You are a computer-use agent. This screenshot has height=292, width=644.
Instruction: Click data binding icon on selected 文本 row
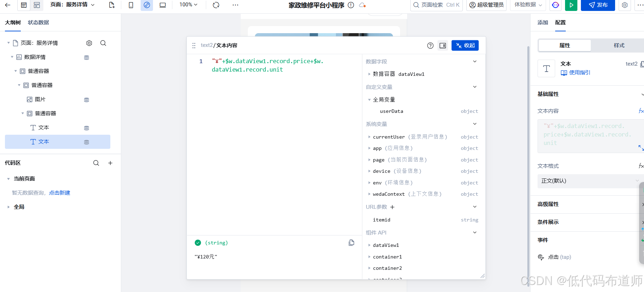(86, 142)
